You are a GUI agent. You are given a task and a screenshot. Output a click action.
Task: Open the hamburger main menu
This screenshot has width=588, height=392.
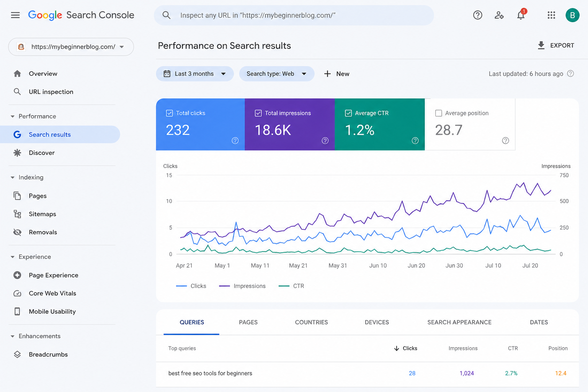(x=15, y=15)
